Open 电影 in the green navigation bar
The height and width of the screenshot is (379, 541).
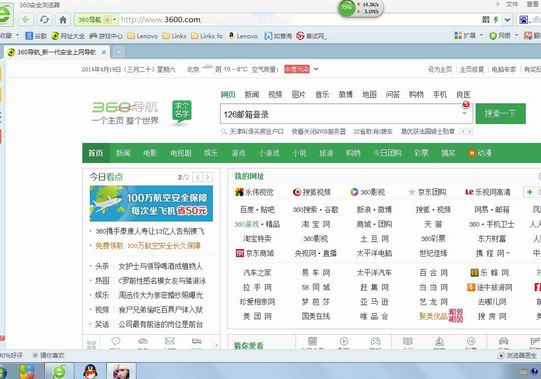click(x=150, y=153)
